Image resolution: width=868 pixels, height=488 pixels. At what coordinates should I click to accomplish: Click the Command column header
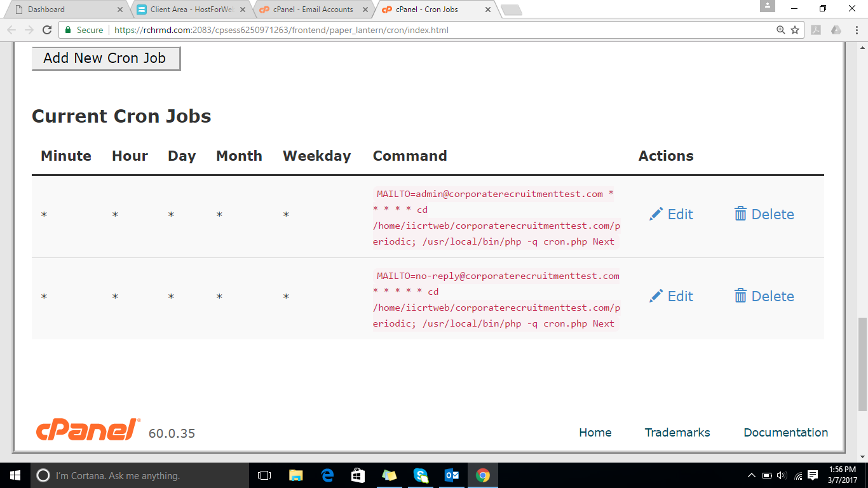click(x=410, y=156)
